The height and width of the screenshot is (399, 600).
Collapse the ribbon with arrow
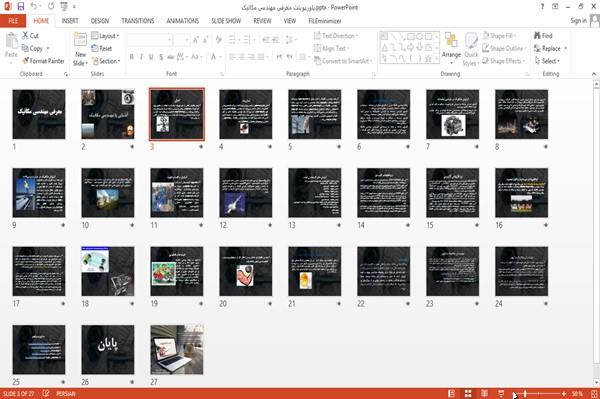594,74
